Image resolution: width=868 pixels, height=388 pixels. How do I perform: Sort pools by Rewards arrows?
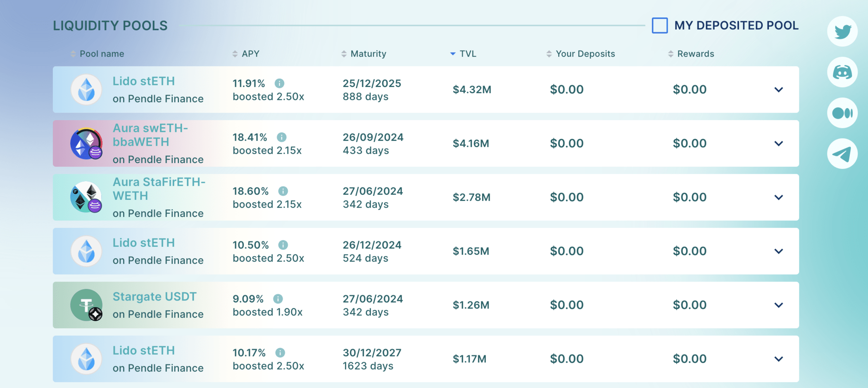tap(671, 54)
